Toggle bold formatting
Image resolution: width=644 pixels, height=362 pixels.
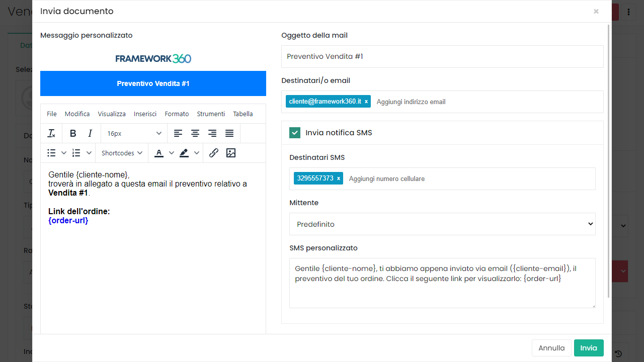(73, 133)
